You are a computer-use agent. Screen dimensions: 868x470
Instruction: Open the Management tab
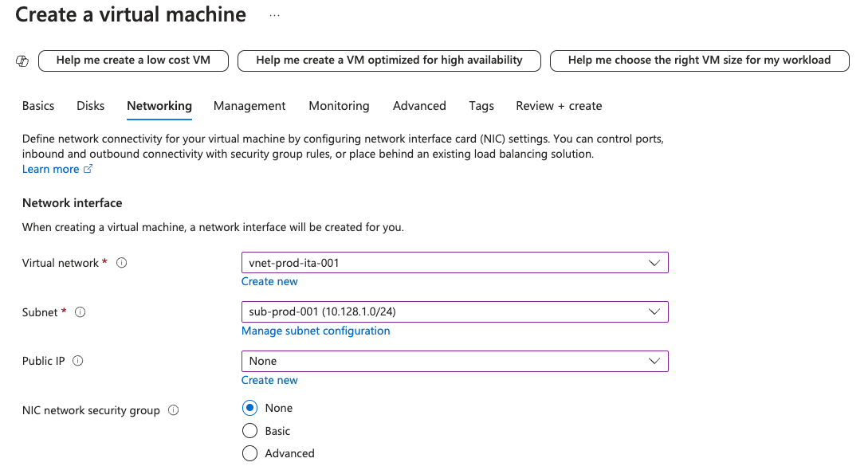(249, 106)
